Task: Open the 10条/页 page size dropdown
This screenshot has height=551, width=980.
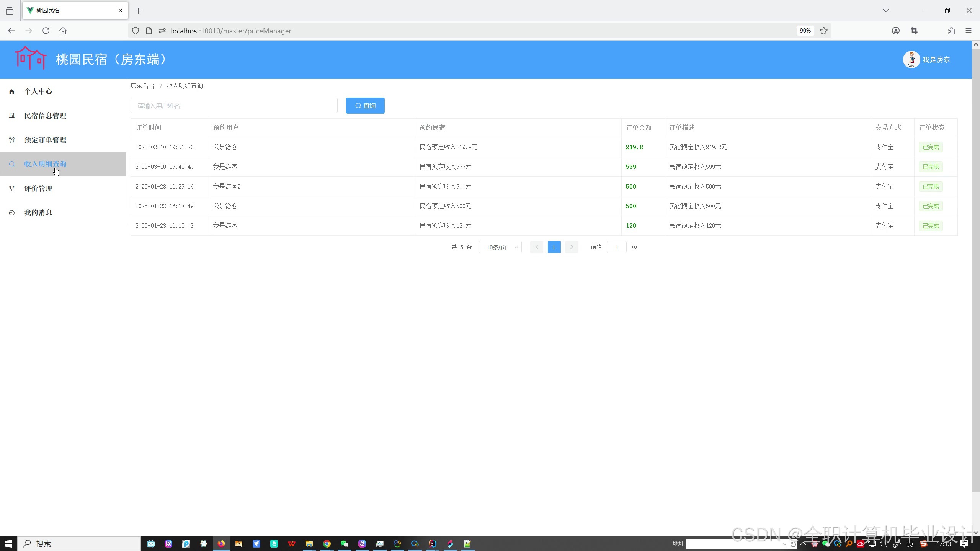Action: (x=500, y=247)
